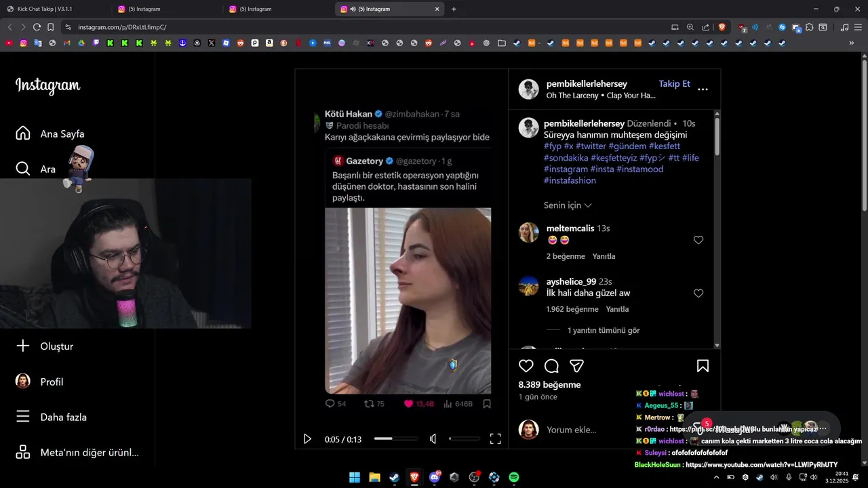Open the zoom magnifier in address bar
Viewport: 868px width, 488px height.
tap(690, 27)
